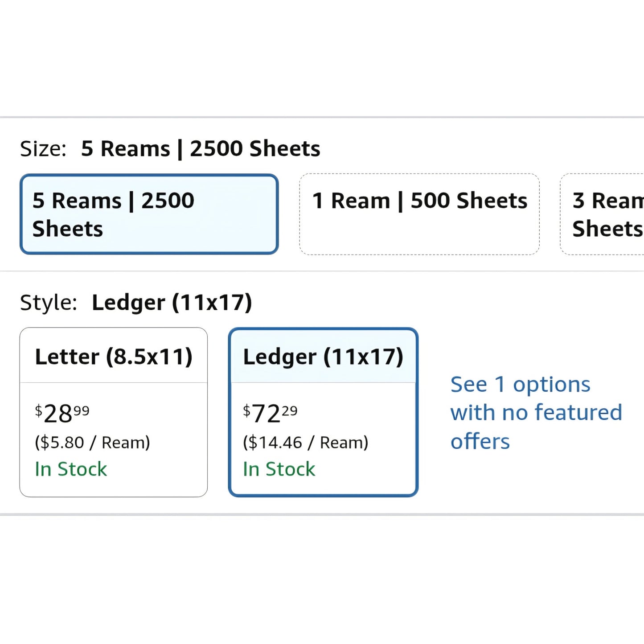Click the word 'Sheets' in the 3 Reams option

coord(607,229)
